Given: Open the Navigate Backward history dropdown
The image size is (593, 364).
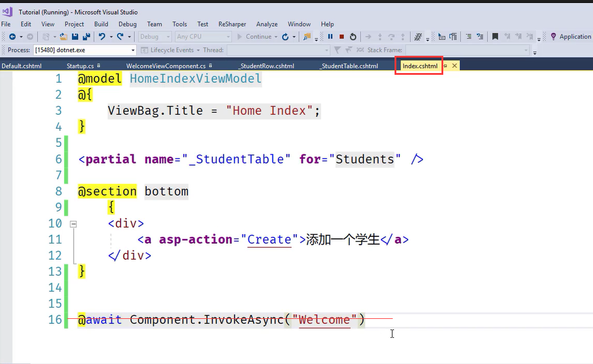Looking at the screenshot, I should pyautogui.click(x=21, y=37).
